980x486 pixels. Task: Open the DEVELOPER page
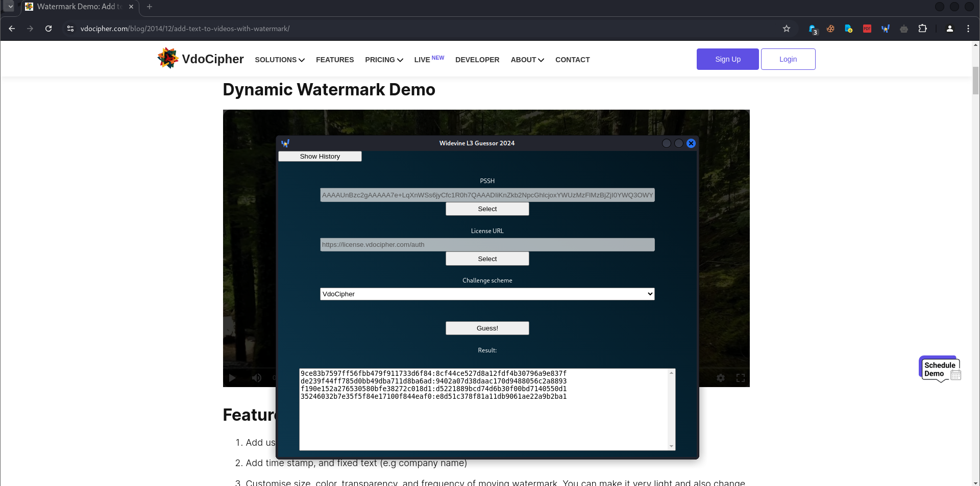click(x=477, y=60)
